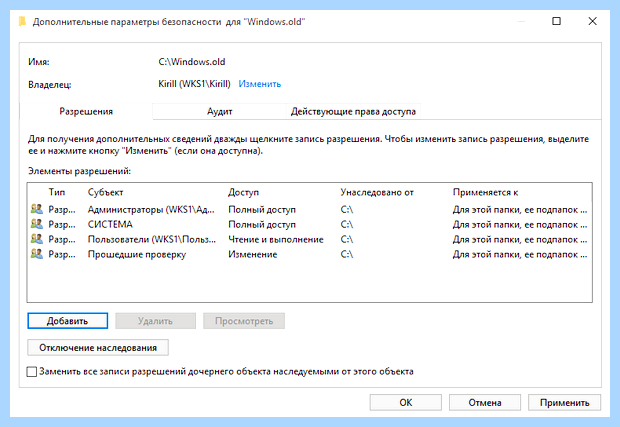Click the Отмена button

[x=485, y=402]
